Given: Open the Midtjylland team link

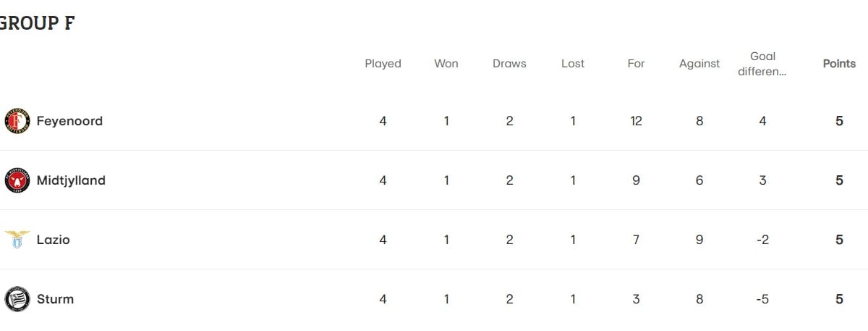Looking at the screenshot, I should [x=71, y=180].
